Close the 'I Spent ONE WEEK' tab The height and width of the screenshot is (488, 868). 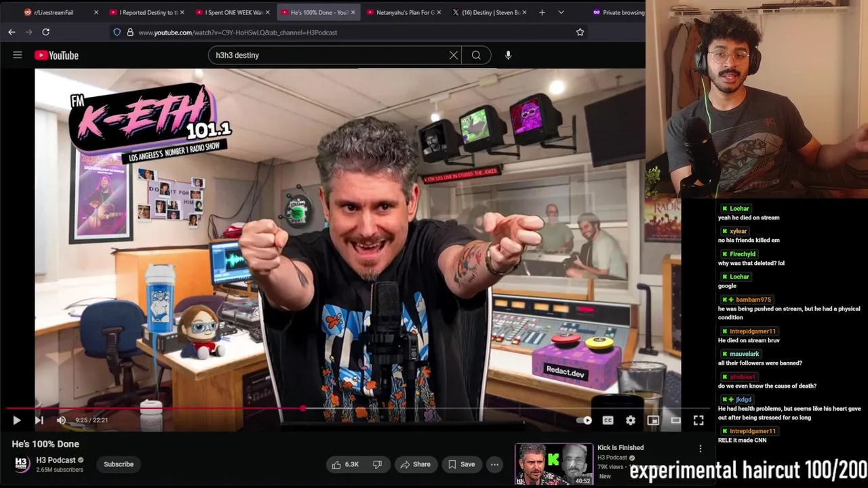click(x=267, y=12)
